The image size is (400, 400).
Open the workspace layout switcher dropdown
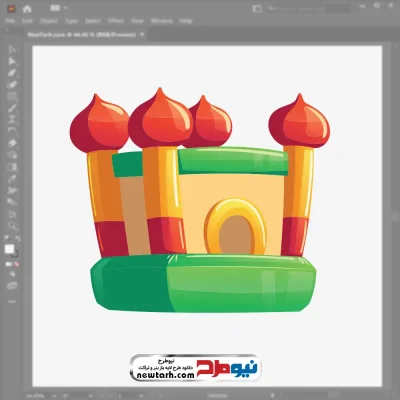click(59, 8)
